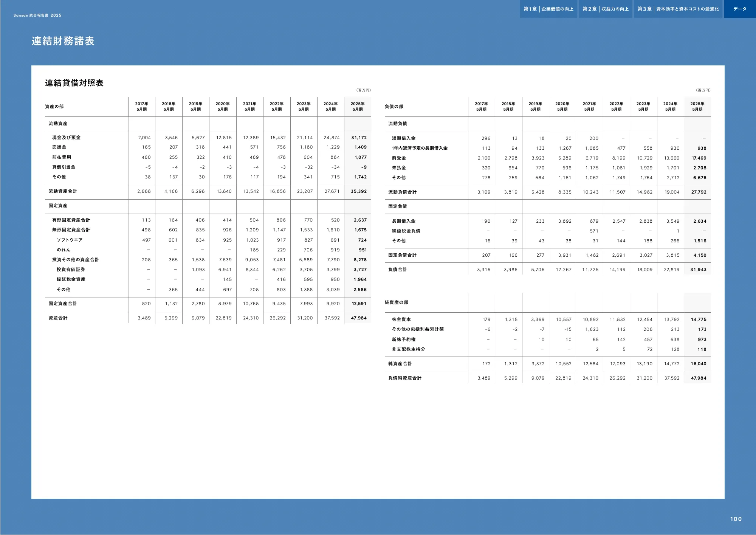
Task: Open the 第1章 企業価値の向上 tab
Action: 548,9
